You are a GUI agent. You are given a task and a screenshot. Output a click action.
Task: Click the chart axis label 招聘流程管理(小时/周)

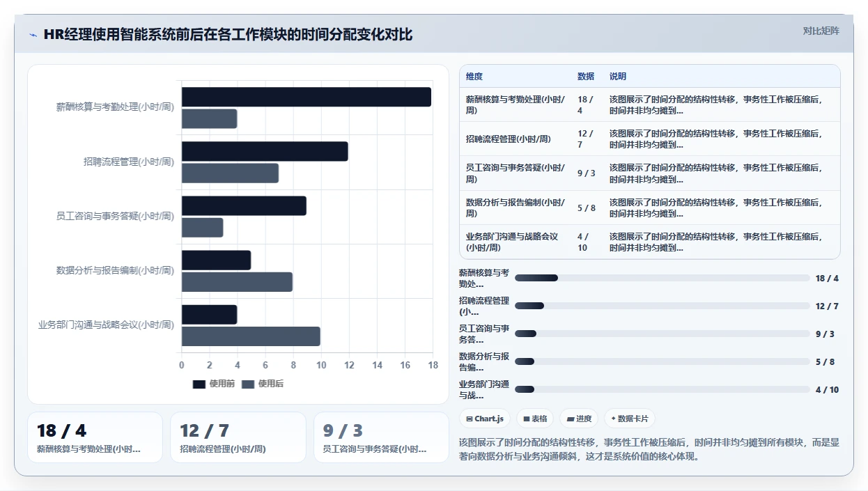point(129,162)
